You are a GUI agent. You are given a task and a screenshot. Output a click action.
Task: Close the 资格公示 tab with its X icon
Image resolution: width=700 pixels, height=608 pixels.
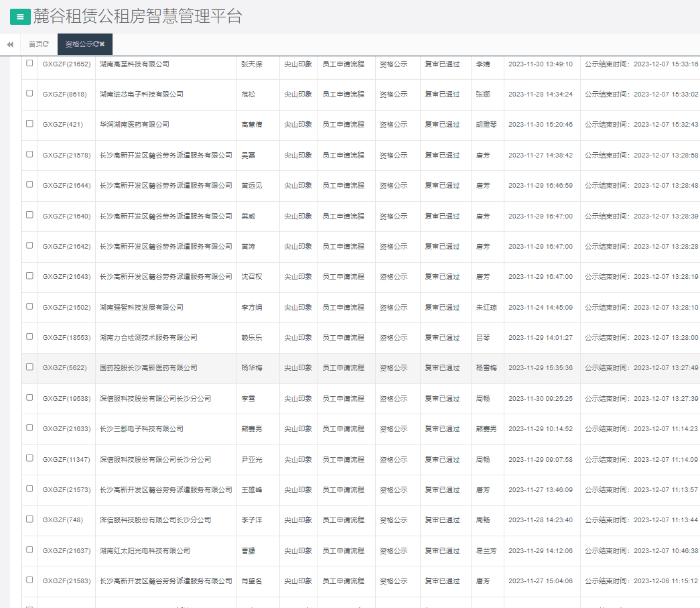click(102, 44)
